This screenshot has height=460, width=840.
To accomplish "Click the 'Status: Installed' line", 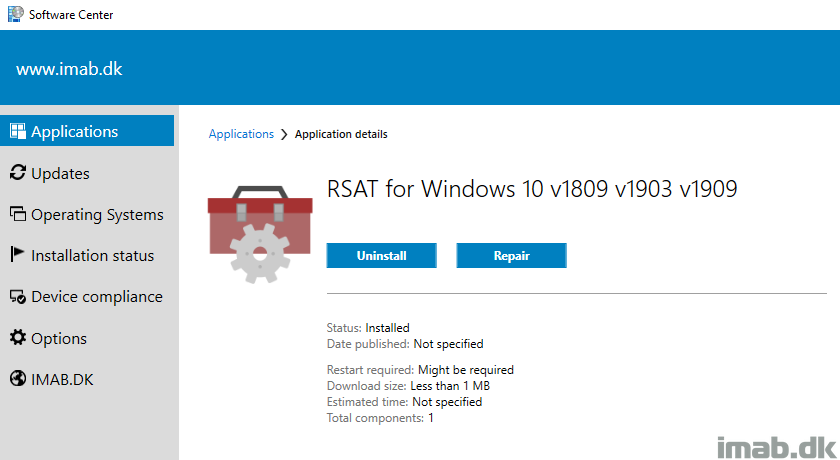I will 368,328.
